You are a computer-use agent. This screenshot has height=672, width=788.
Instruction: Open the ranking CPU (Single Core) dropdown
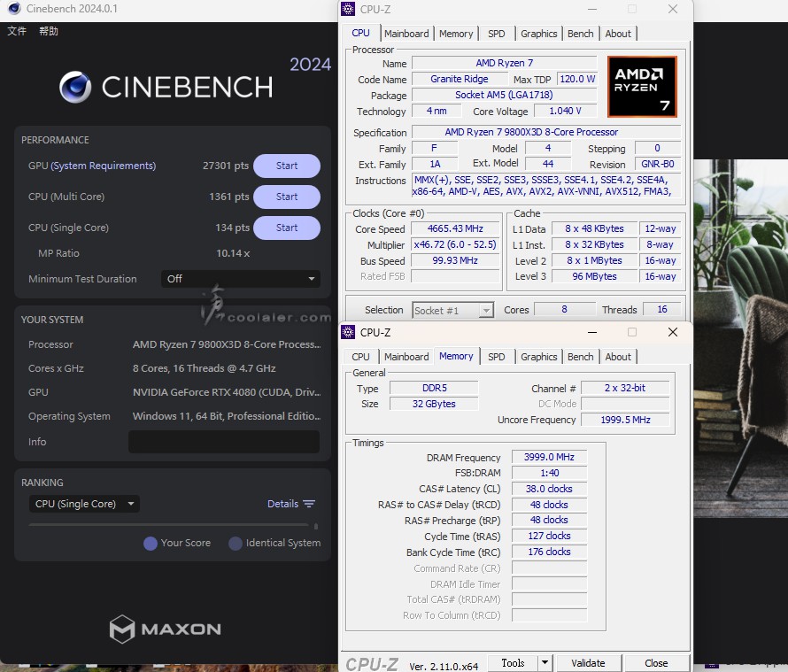coord(84,504)
